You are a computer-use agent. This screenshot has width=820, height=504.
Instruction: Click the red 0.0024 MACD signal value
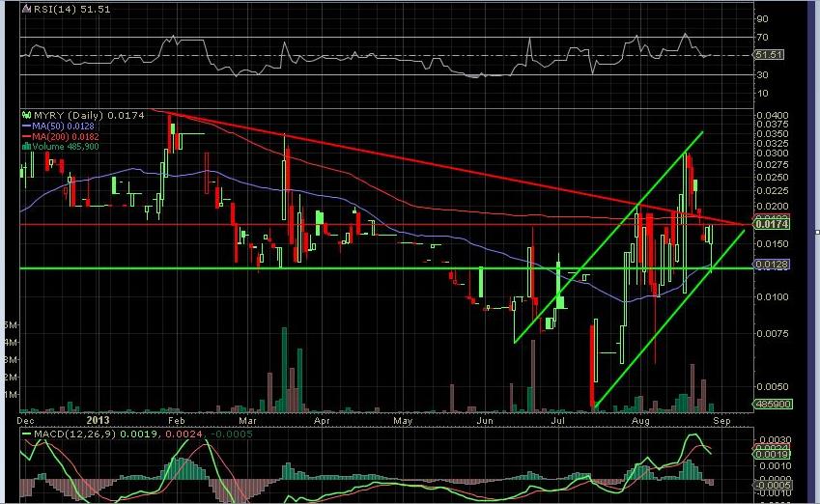[184, 434]
